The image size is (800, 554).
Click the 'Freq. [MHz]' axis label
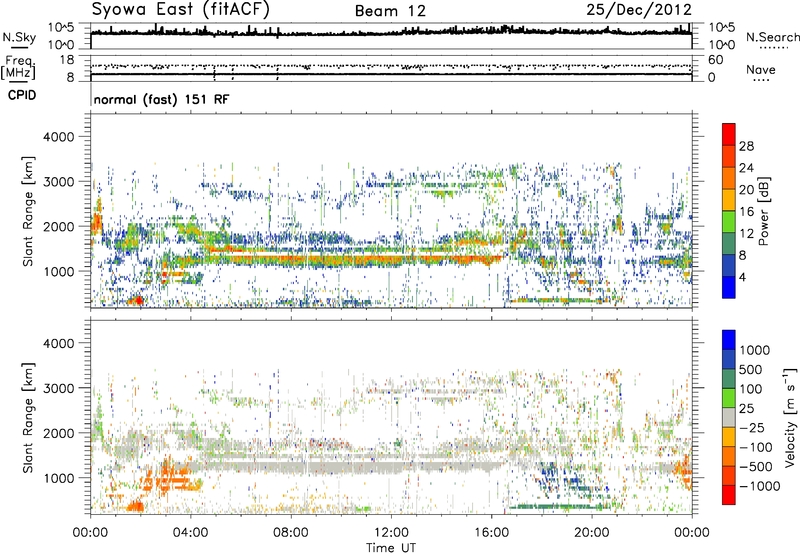(x=18, y=67)
